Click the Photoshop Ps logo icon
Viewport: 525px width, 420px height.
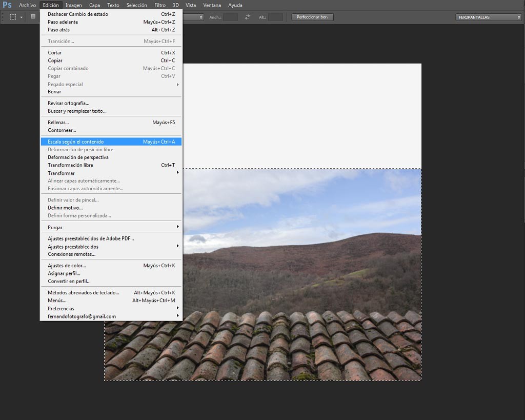coord(7,5)
